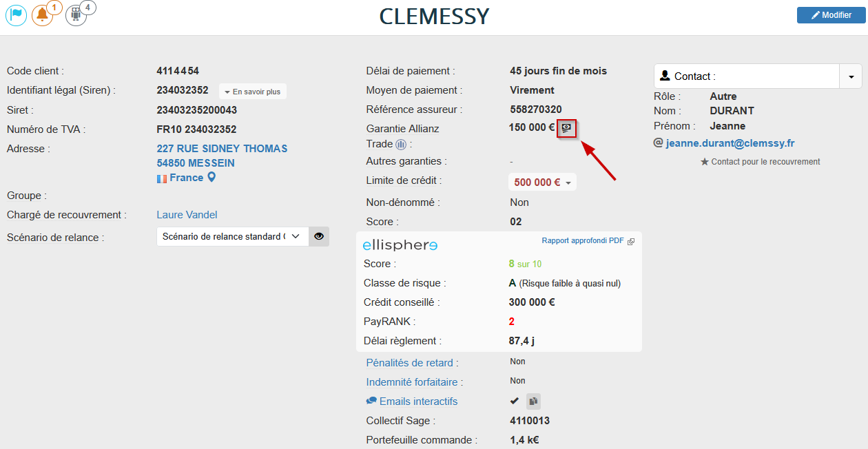Toggle the eye button beside the scénario de relance

pyautogui.click(x=318, y=236)
